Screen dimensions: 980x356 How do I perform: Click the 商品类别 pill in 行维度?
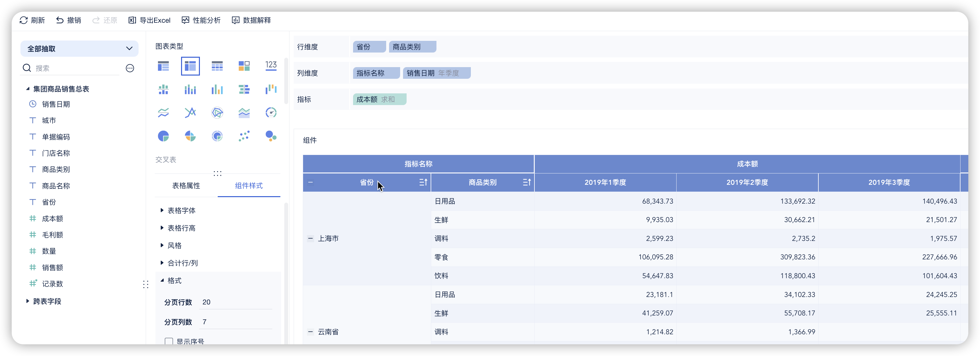tap(412, 47)
